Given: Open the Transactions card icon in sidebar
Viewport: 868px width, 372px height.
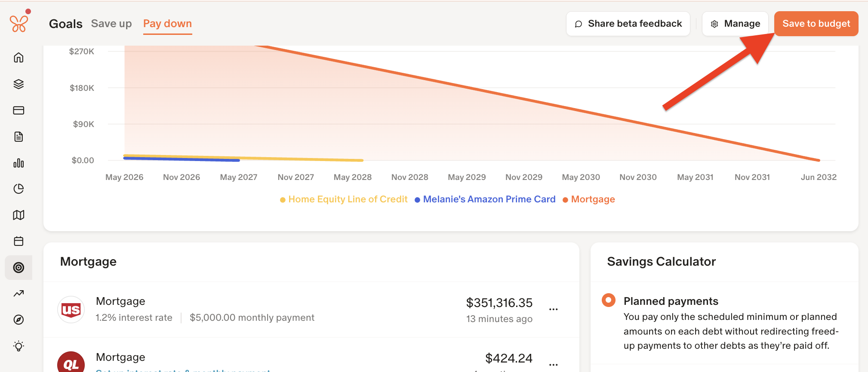Looking at the screenshot, I should [x=18, y=110].
